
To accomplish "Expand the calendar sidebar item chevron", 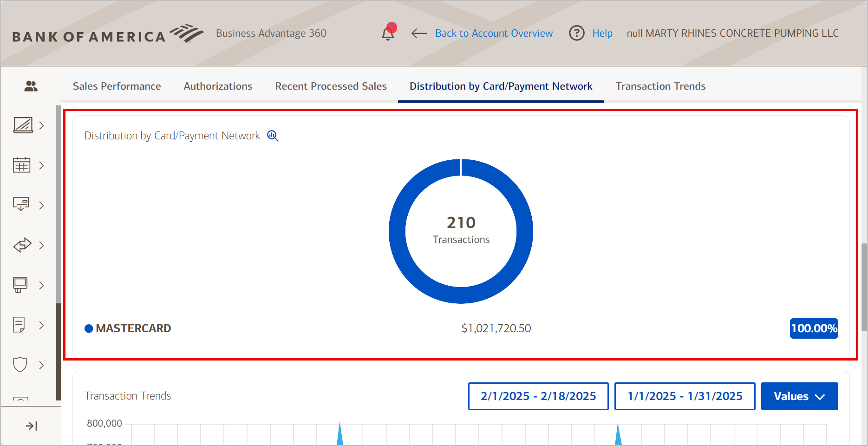I will click(x=41, y=165).
